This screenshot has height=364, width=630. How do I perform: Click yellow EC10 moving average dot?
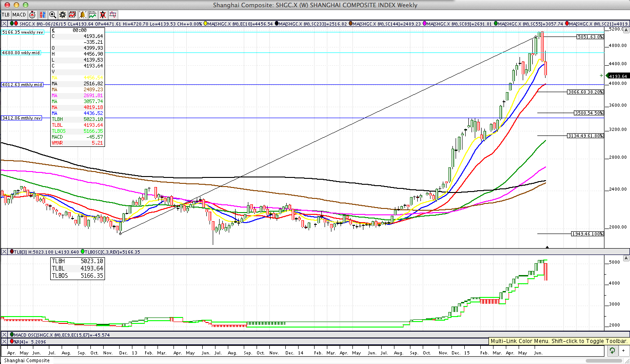point(205,24)
